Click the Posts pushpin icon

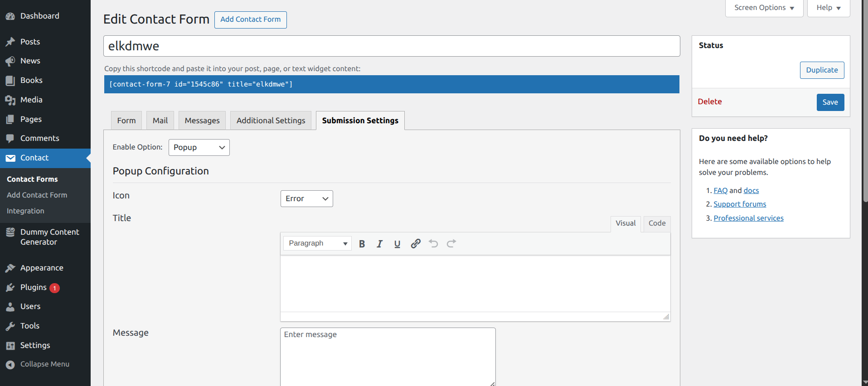(10, 42)
